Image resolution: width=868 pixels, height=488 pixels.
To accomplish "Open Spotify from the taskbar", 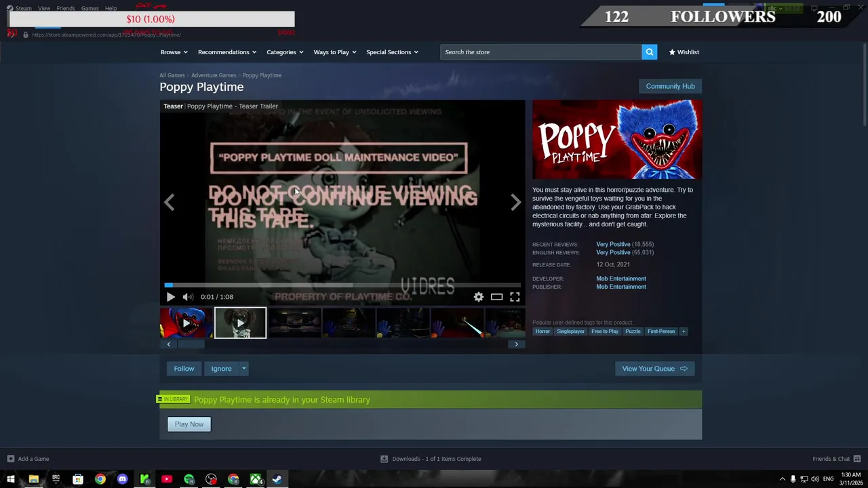I will [x=189, y=479].
